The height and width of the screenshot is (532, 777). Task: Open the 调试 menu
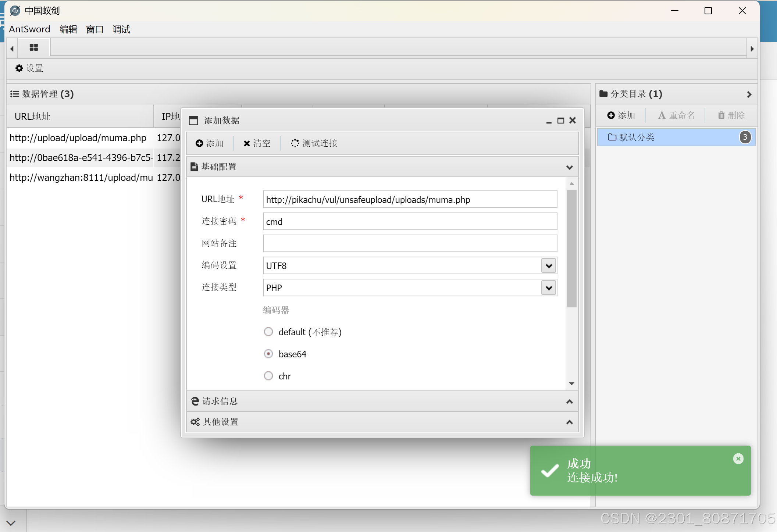(121, 29)
